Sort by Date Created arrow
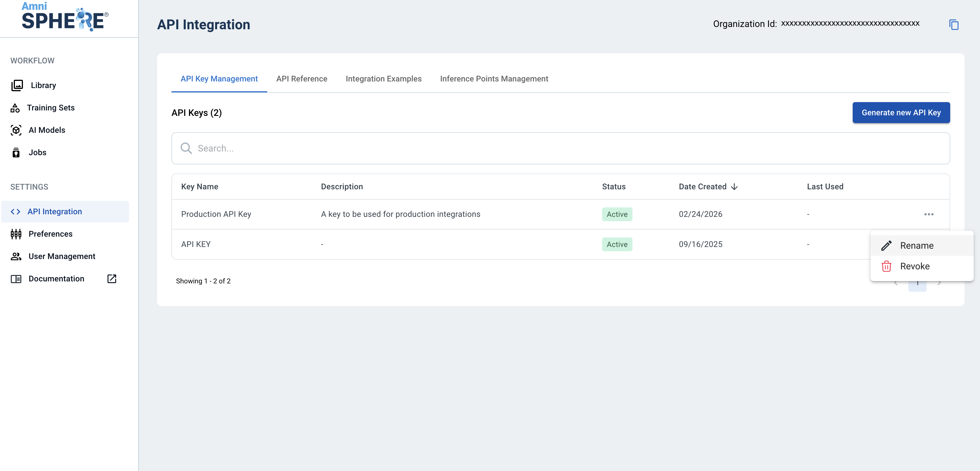Image resolution: width=980 pixels, height=471 pixels. coord(734,187)
